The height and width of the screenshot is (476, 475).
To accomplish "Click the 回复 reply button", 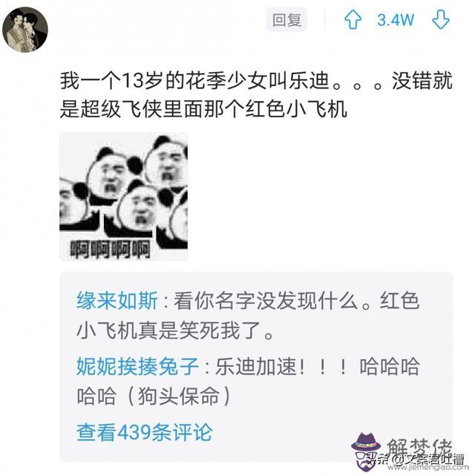I will pyautogui.click(x=286, y=20).
